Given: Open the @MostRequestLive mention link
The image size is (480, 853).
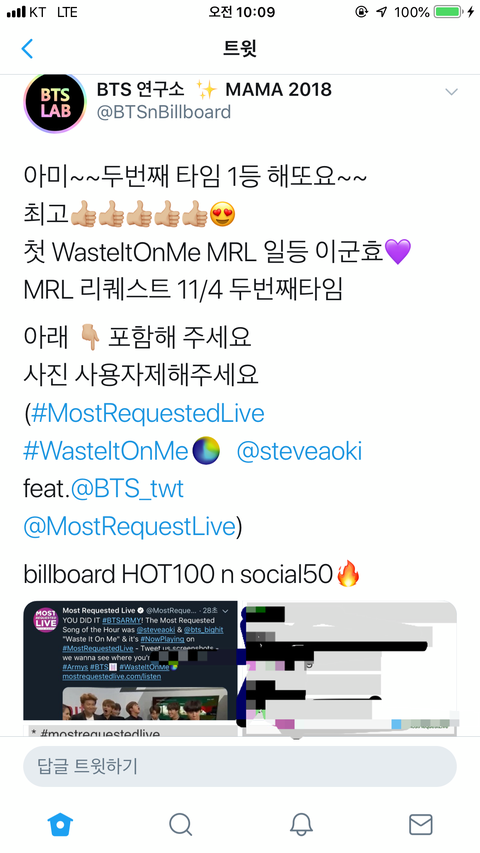Looking at the screenshot, I should click(x=130, y=526).
